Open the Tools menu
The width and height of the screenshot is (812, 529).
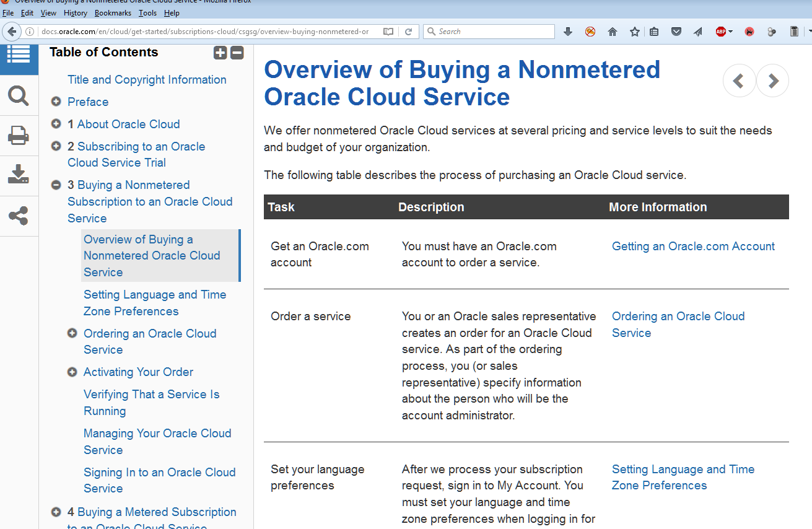(x=148, y=13)
